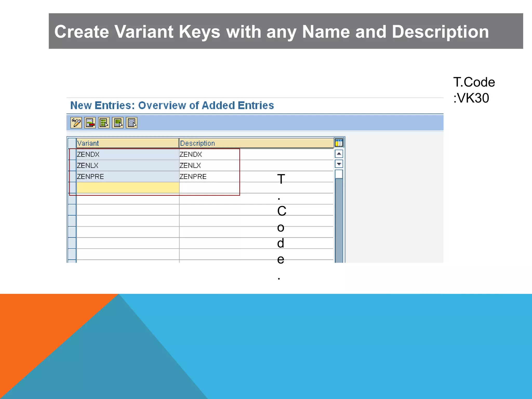Click the ZENPRE description cell
Image resolution: width=532 pixels, height=399 pixels.
(x=256, y=177)
